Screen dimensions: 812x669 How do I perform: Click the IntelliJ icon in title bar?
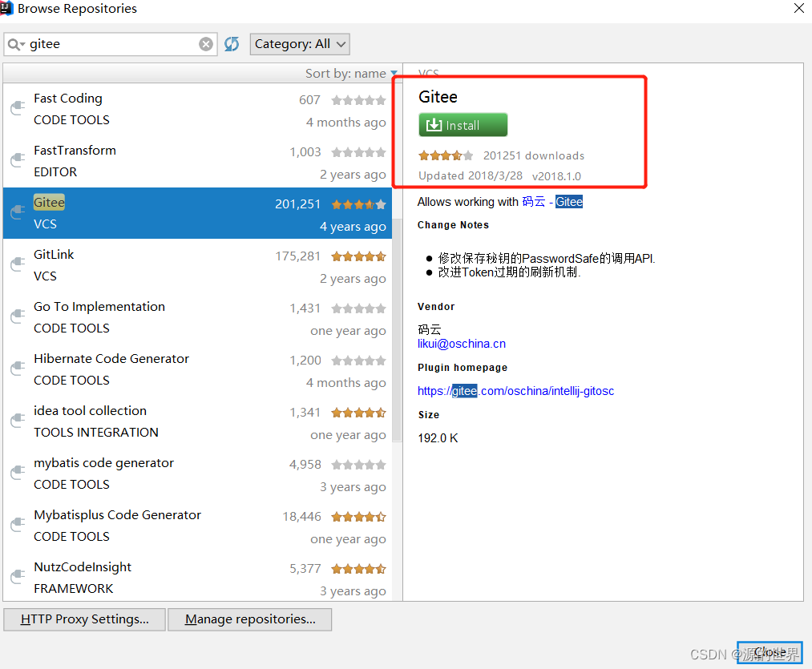[x=6, y=8]
